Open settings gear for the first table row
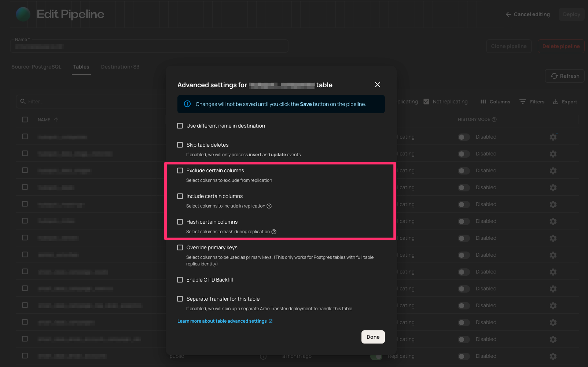The image size is (588, 367). pyautogui.click(x=553, y=137)
